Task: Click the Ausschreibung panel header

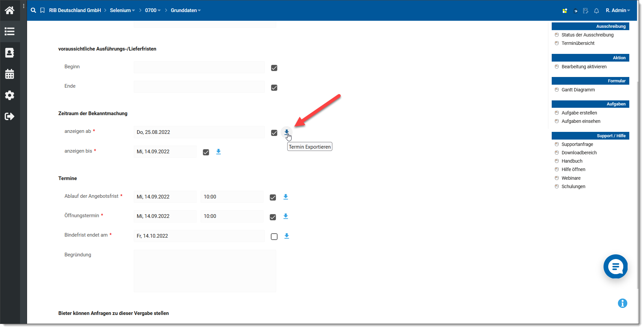Action: (x=591, y=26)
